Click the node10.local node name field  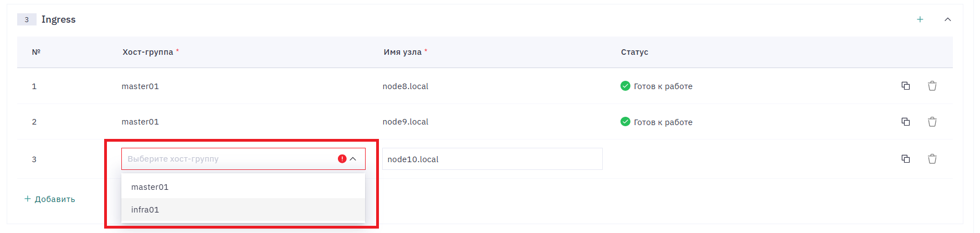coord(492,159)
